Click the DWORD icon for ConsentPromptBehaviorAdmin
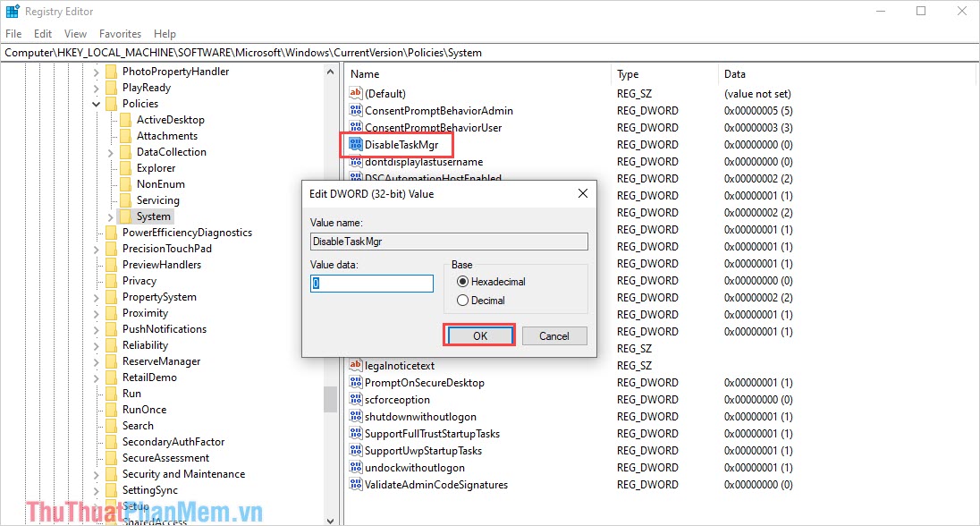The image size is (980, 526). click(355, 110)
